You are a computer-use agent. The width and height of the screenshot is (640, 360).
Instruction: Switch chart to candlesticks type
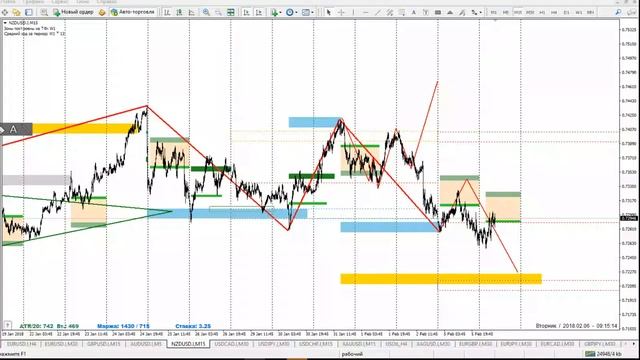[180, 12]
